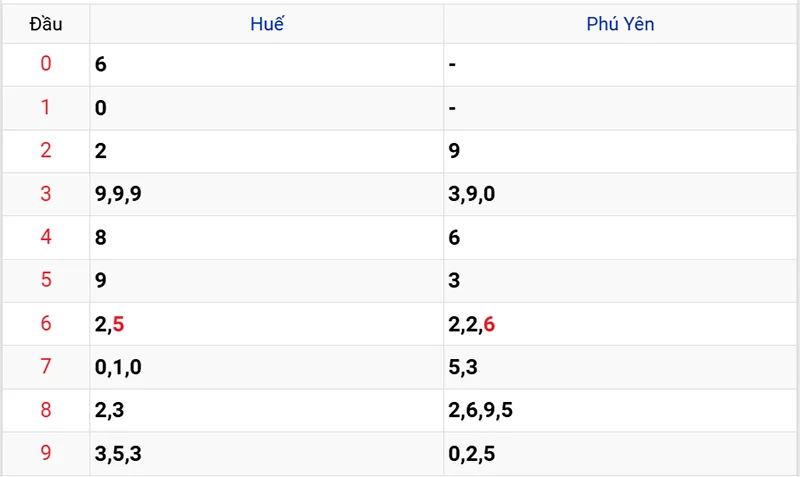This screenshot has height=477, width=800.
Task: Click the red row head number 0
Action: [x=46, y=64]
